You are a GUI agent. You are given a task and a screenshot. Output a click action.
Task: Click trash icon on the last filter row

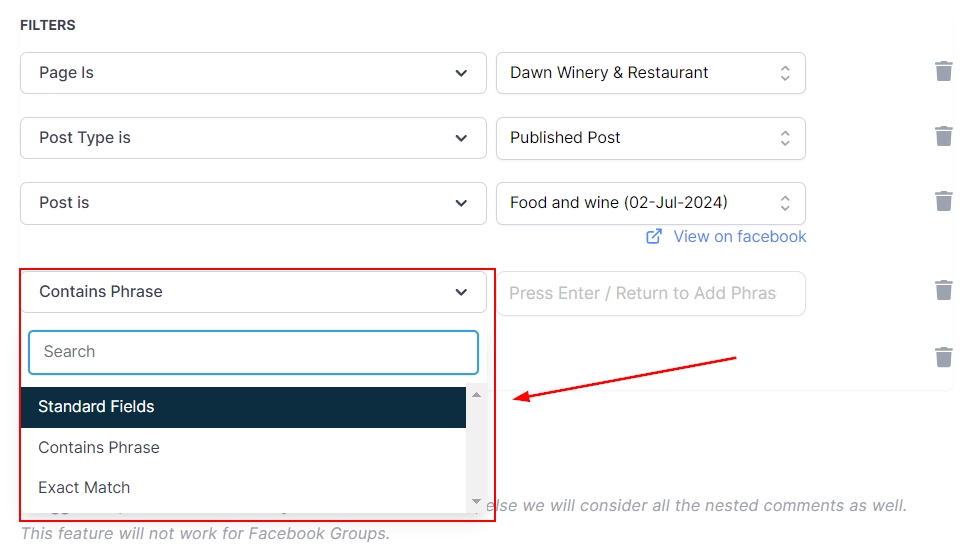tap(943, 356)
